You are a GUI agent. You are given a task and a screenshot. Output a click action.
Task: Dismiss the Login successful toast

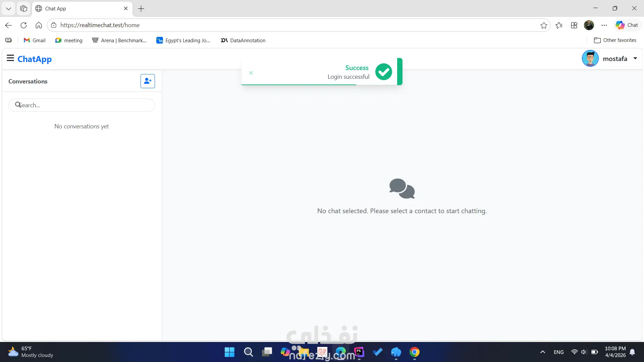(x=251, y=73)
